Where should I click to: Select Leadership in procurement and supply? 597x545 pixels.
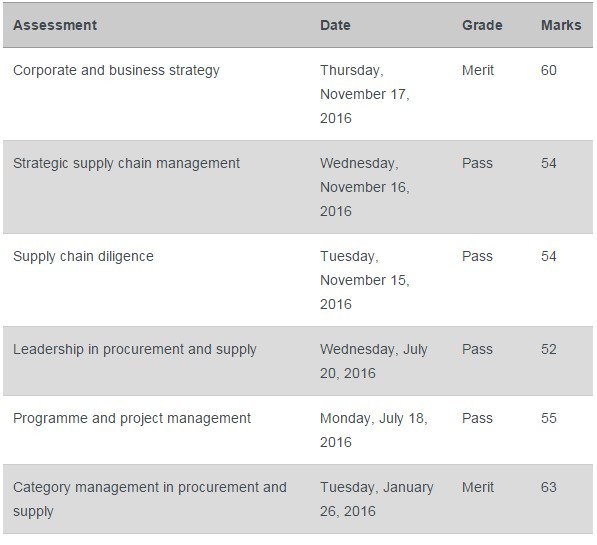click(135, 350)
